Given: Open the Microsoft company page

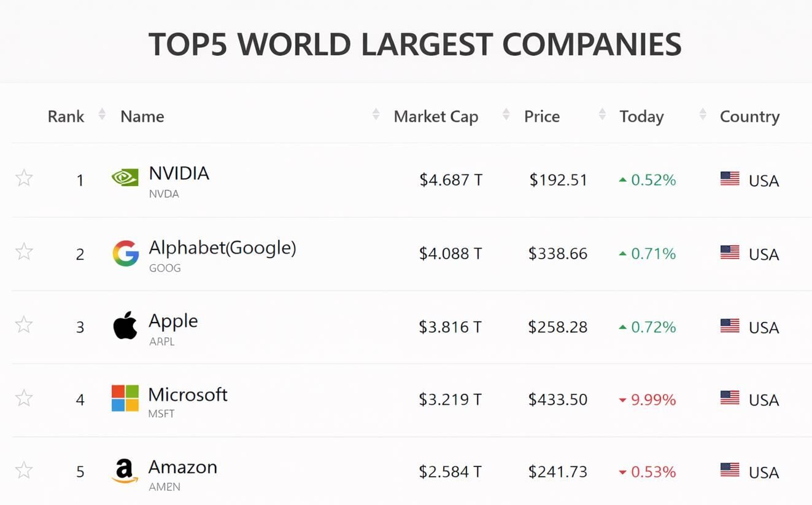Looking at the screenshot, I should pyautogui.click(x=188, y=394).
